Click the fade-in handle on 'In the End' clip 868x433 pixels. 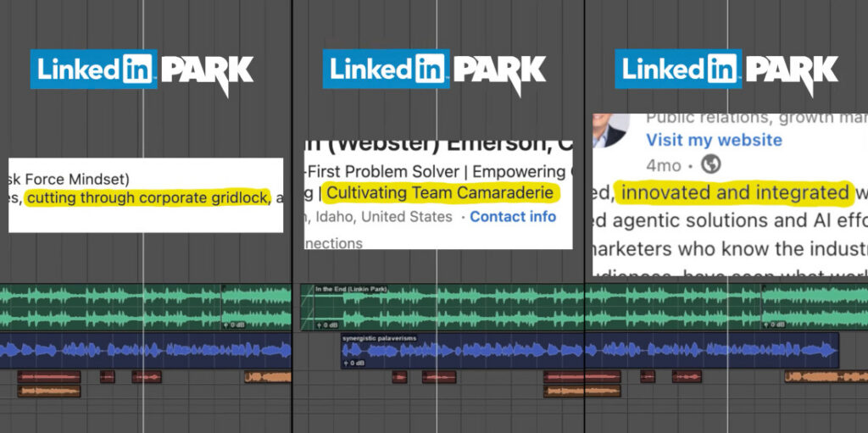[308, 308]
